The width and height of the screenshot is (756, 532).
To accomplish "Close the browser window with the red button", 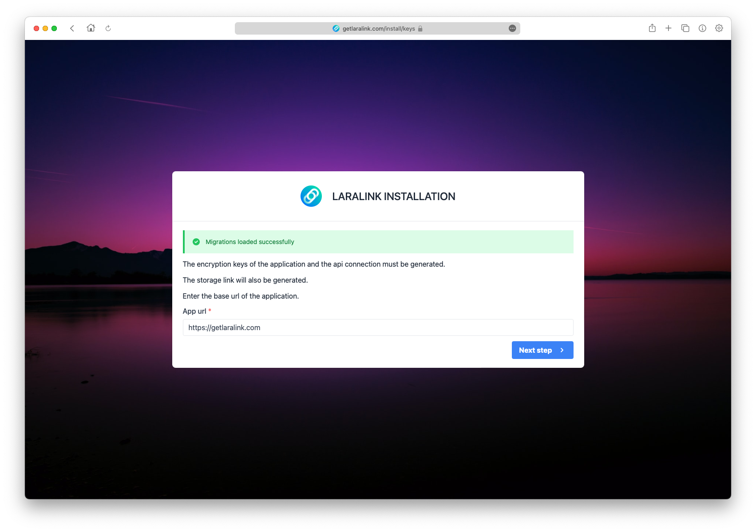I will click(x=36, y=28).
